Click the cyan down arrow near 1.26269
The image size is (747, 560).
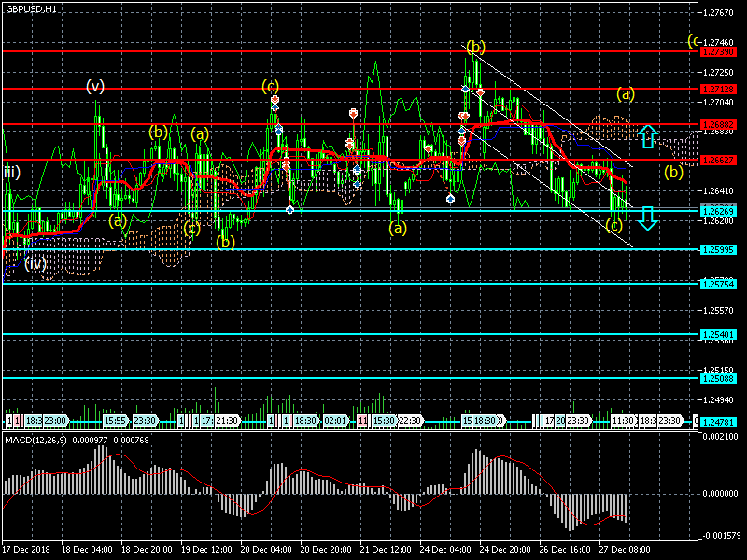tap(648, 218)
